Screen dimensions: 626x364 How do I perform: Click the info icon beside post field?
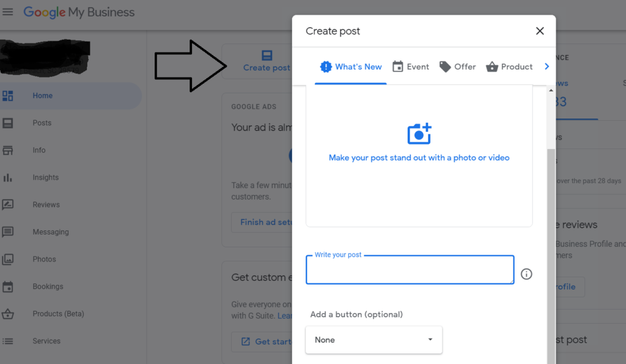coord(526,274)
